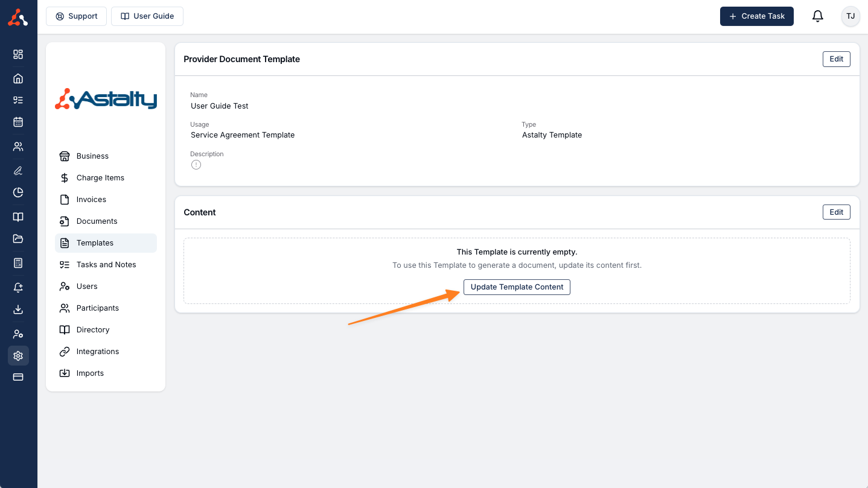This screenshot has width=868, height=488.
Task: Edit the Provider Document Template details
Action: pyautogui.click(x=836, y=59)
